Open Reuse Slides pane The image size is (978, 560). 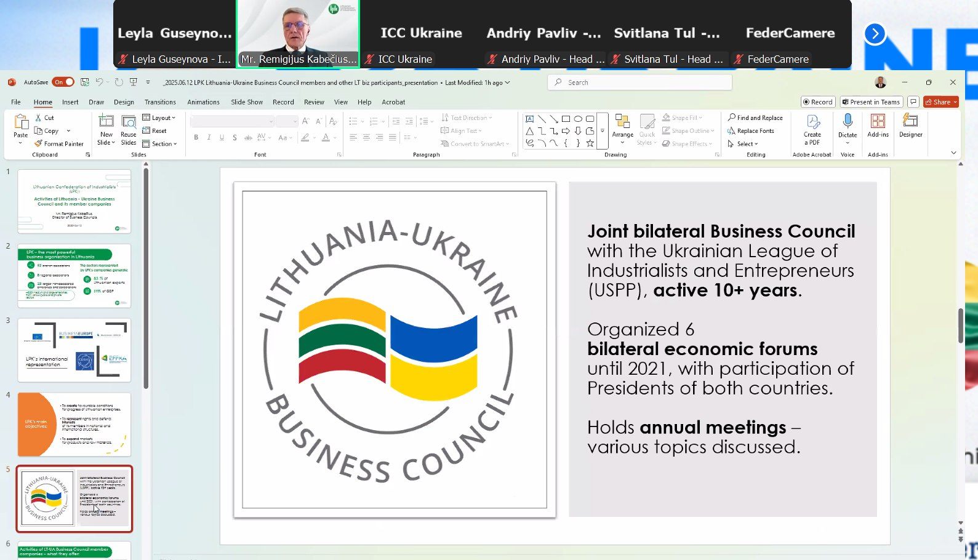[129, 130]
